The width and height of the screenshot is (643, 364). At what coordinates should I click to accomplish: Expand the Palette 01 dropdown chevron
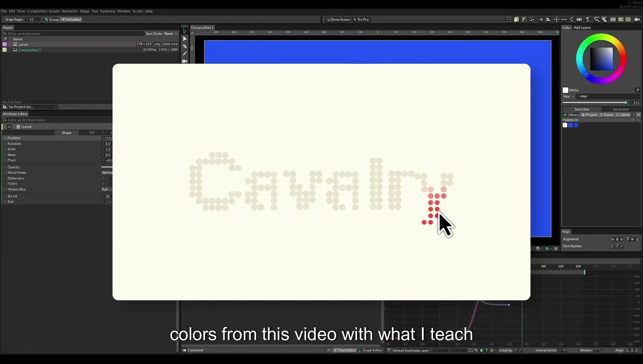click(633, 120)
